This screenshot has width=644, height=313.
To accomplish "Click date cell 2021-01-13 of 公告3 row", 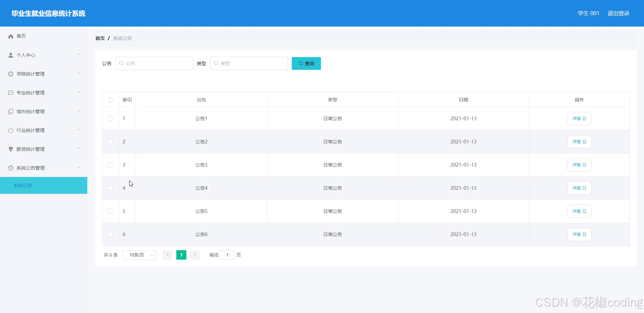I will point(463,165).
